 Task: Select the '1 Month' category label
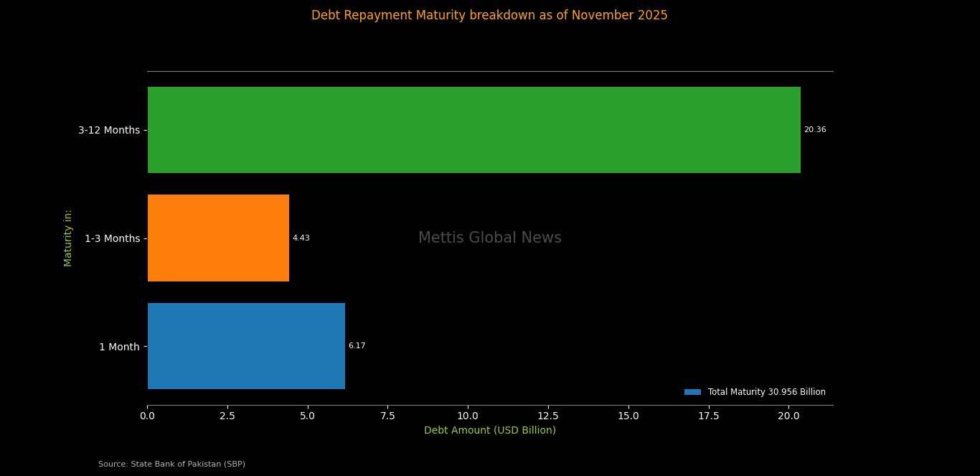tap(119, 347)
